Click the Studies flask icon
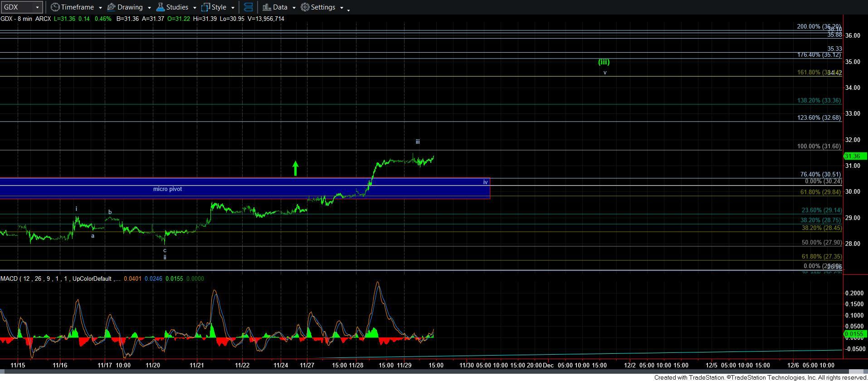 (x=160, y=7)
